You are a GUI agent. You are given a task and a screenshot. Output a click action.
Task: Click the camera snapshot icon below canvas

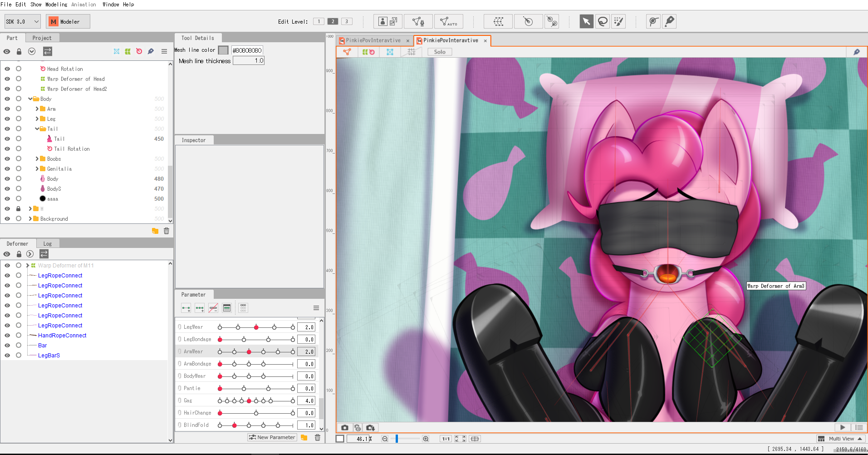point(345,428)
